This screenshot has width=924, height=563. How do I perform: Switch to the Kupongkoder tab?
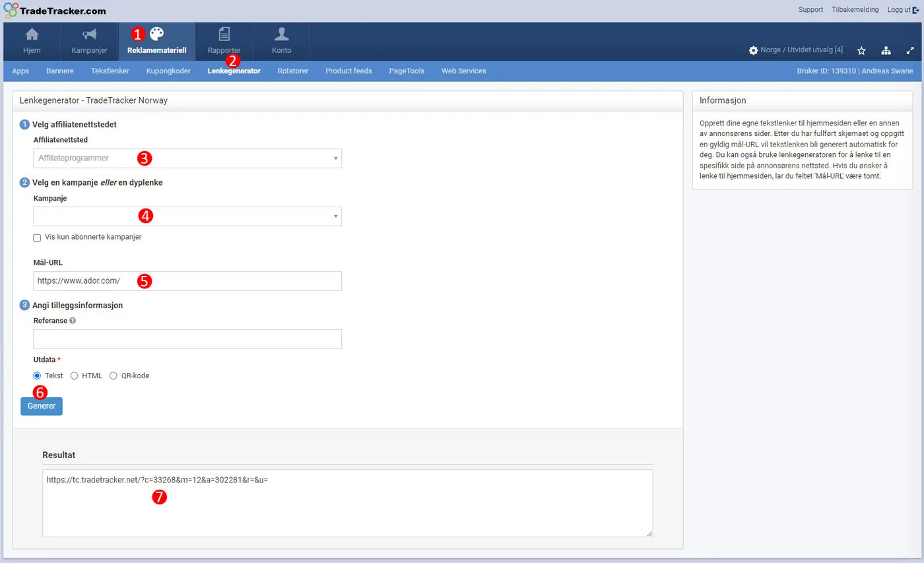click(x=168, y=71)
